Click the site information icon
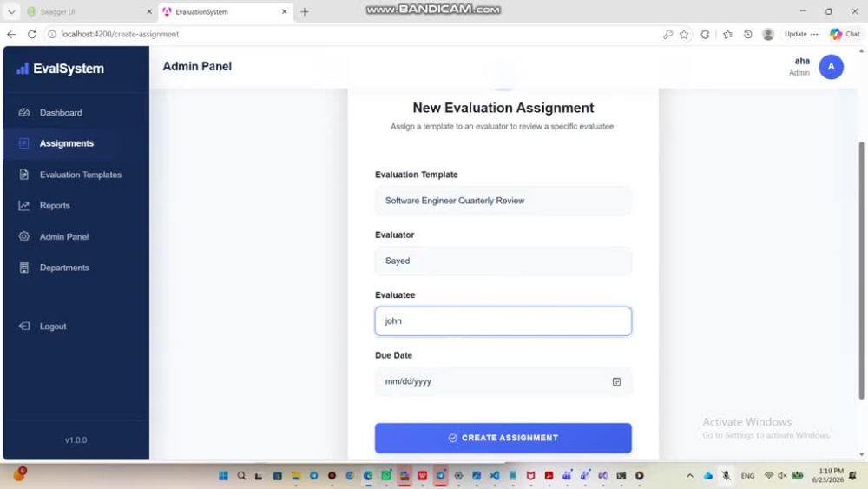The height and width of the screenshot is (489, 868). pyautogui.click(x=52, y=35)
